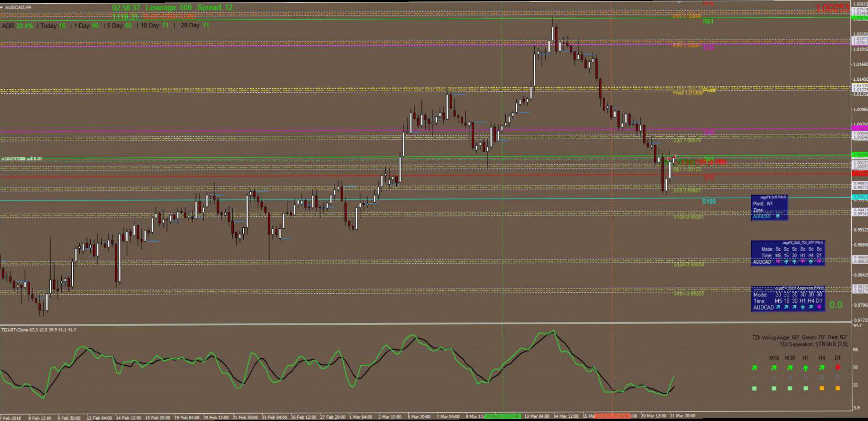Screen dimensions: 868x421
Task: Click the R61 resistance level label
Action: pos(708,22)
